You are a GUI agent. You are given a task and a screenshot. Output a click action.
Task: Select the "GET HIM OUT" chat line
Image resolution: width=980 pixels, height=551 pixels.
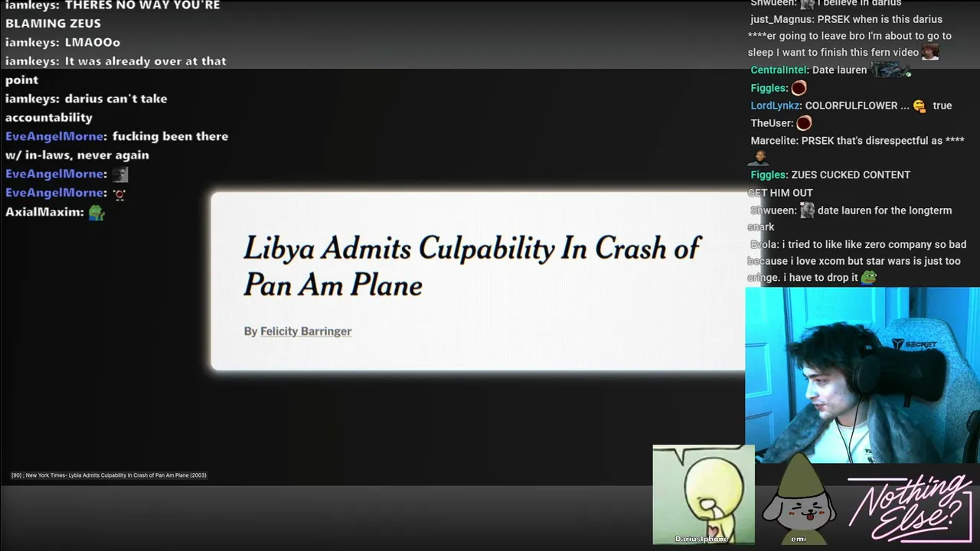pyautogui.click(x=780, y=193)
